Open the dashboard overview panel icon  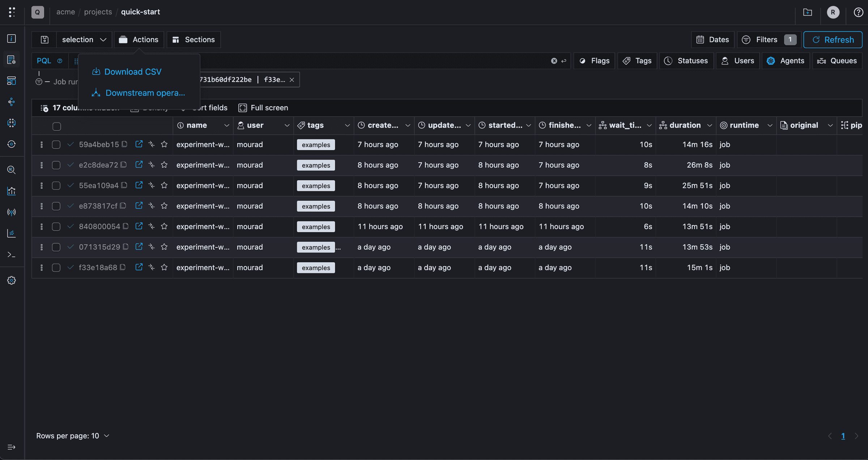pyautogui.click(x=12, y=81)
